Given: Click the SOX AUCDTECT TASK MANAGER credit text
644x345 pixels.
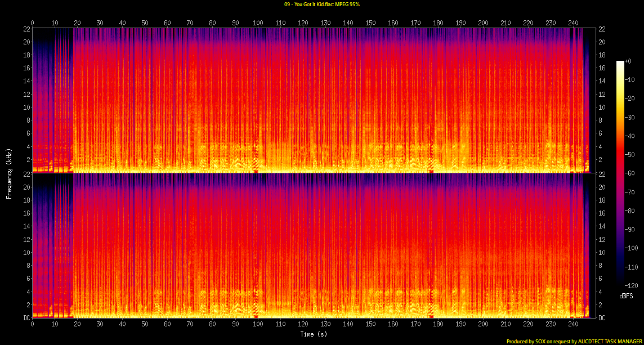Looking at the screenshot, I should (x=574, y=341).
